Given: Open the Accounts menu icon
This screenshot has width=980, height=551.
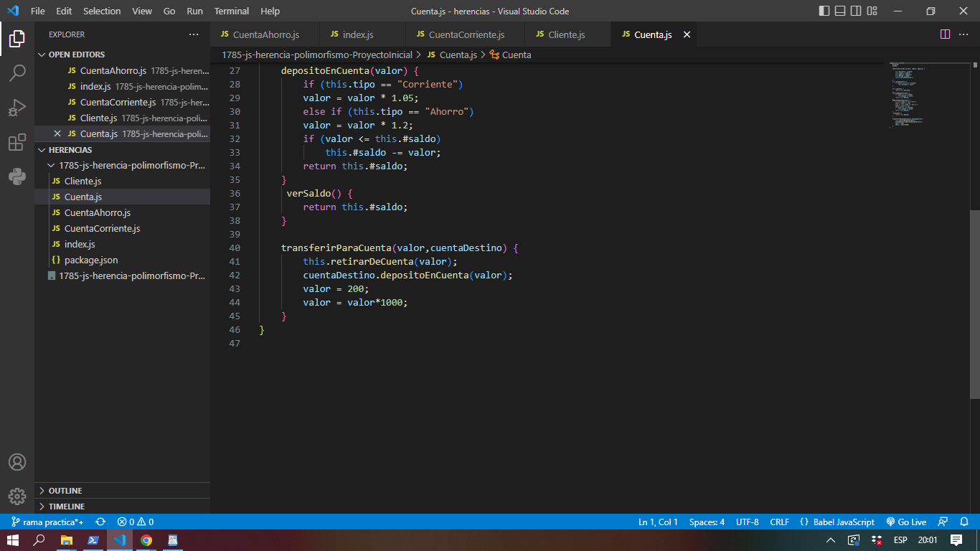Looking at the screenshot, I should pyautogui.click(x=17, y=462).
